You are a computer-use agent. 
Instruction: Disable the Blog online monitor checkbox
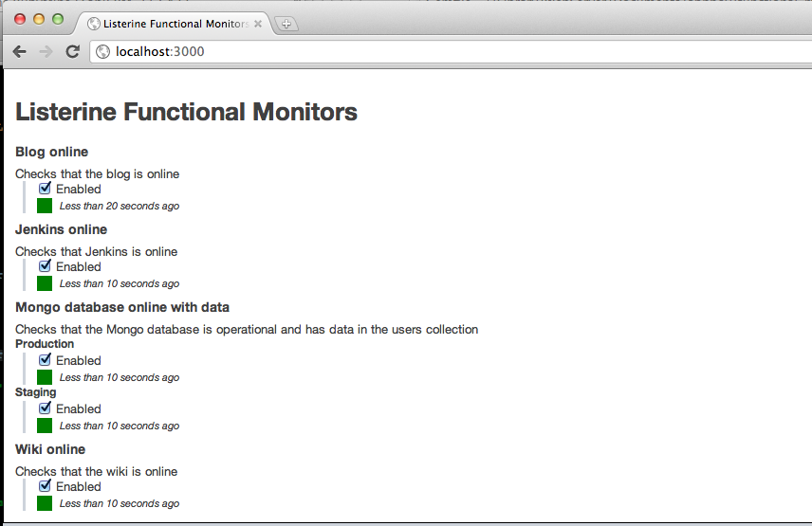[45, 188]
